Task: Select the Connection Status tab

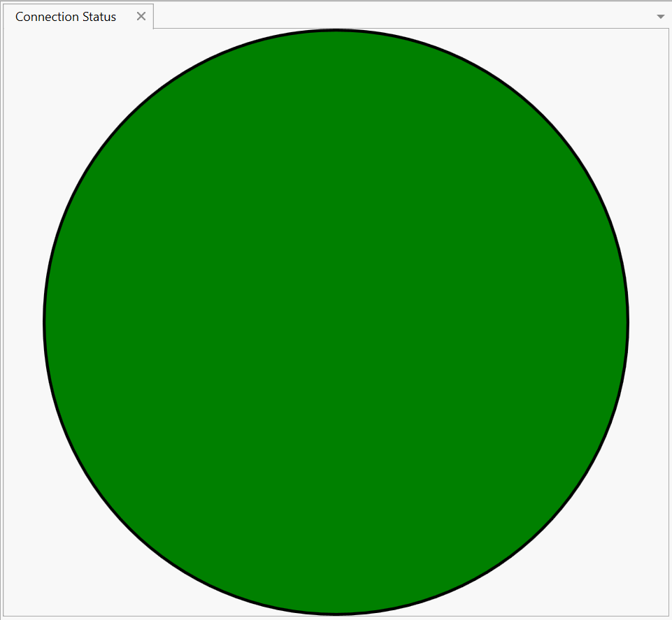Action: coord(66,17)
